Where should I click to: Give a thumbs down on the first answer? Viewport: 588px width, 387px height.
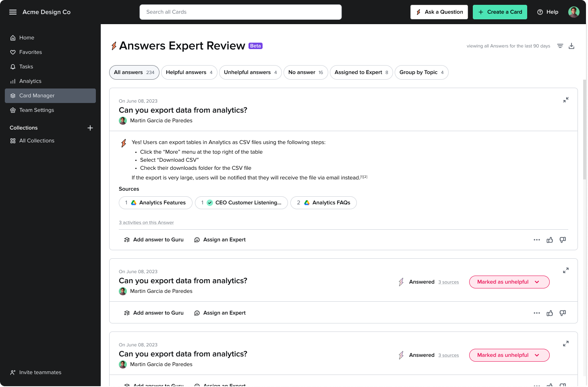click(x=563, y=239)
